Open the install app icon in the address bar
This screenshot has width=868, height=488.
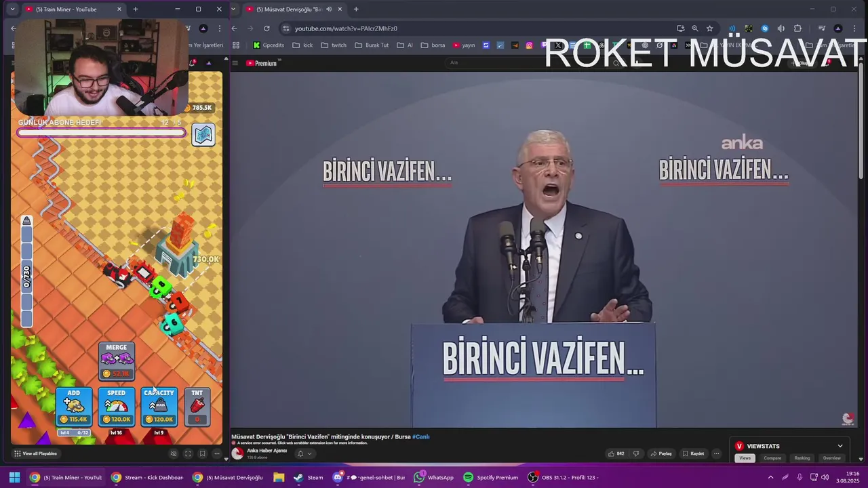tap(680, 28)
